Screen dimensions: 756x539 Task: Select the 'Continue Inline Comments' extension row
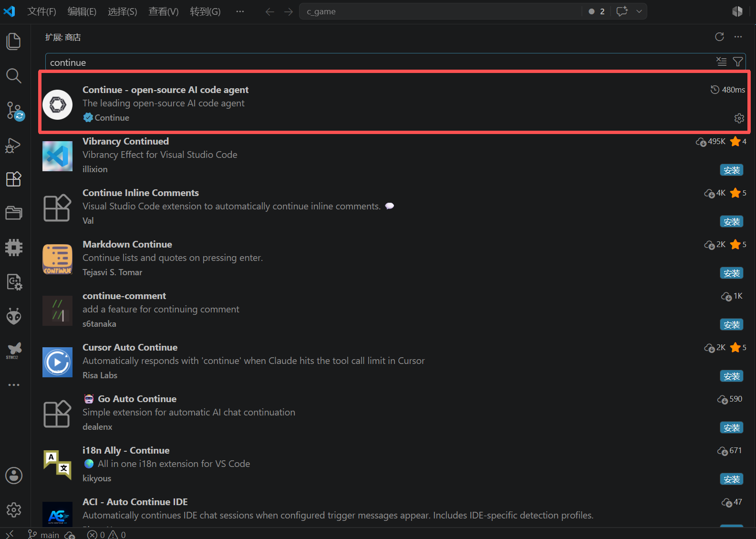393,207
